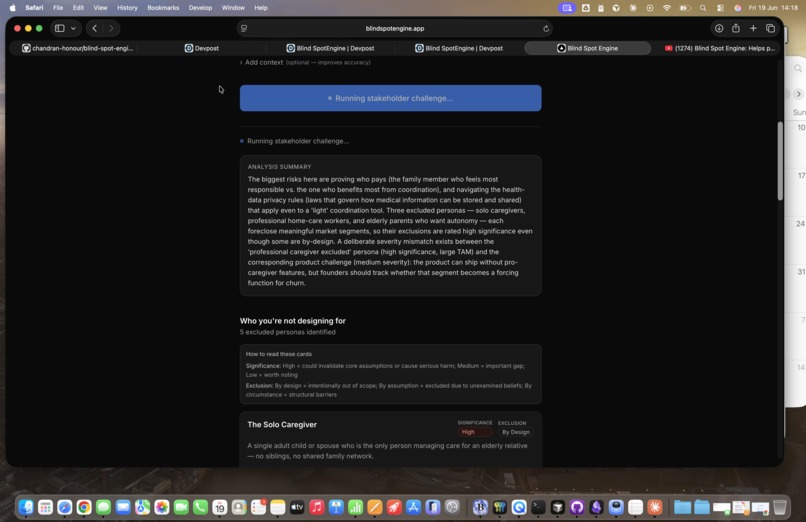806x522 pixels.
Task: Click the By Design exclusion badge
Action: point(516,432)
